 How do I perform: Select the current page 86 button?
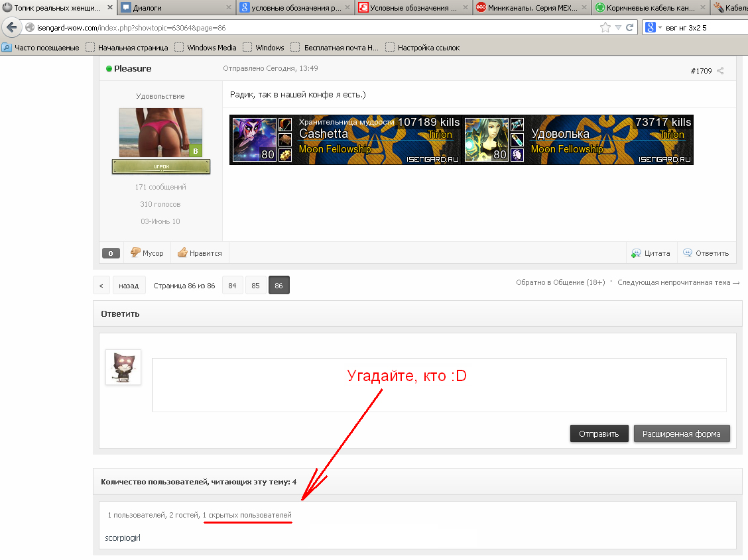click(279, 286)
